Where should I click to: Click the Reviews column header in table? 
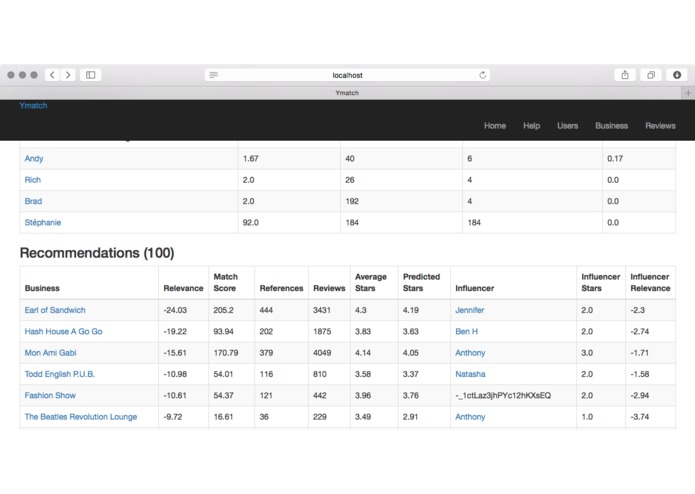click(x=329, y=288)
